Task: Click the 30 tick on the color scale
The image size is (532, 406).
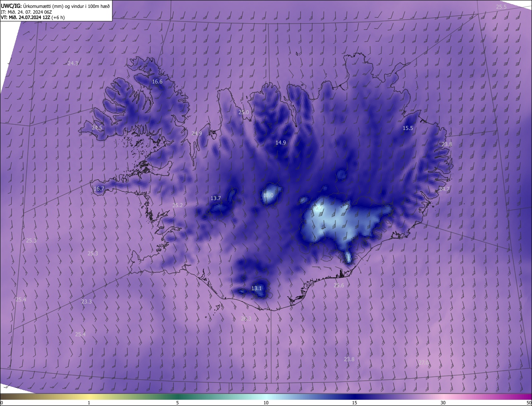Action: [x=443, y=403]
